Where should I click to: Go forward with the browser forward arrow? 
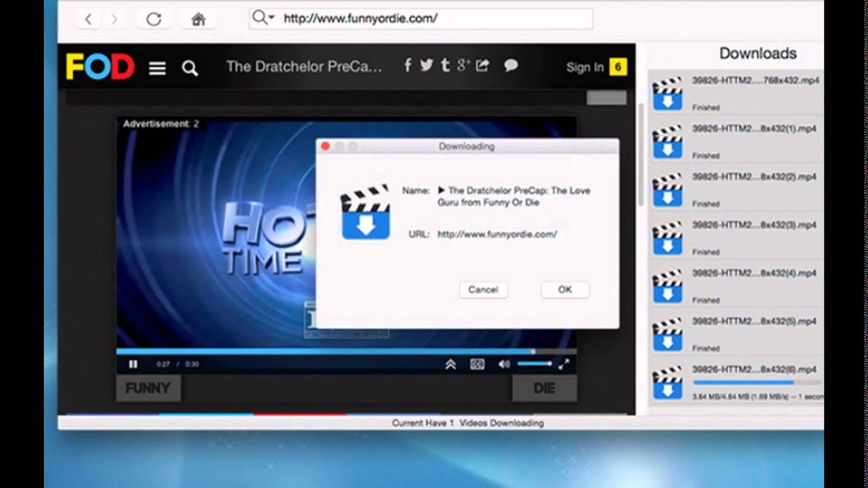pyautogui.click(x=114, y=19)
